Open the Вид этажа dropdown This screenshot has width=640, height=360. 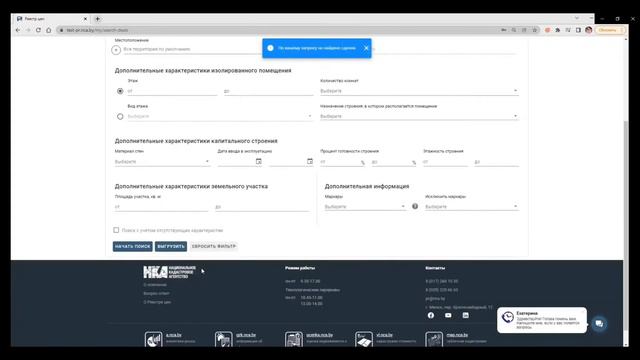tap(220, 116)
